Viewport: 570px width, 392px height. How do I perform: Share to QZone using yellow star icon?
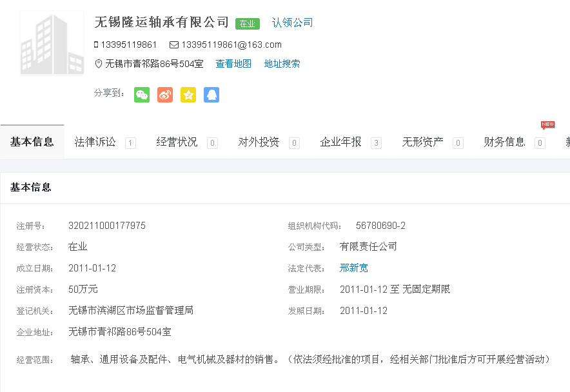coord(188,95)
